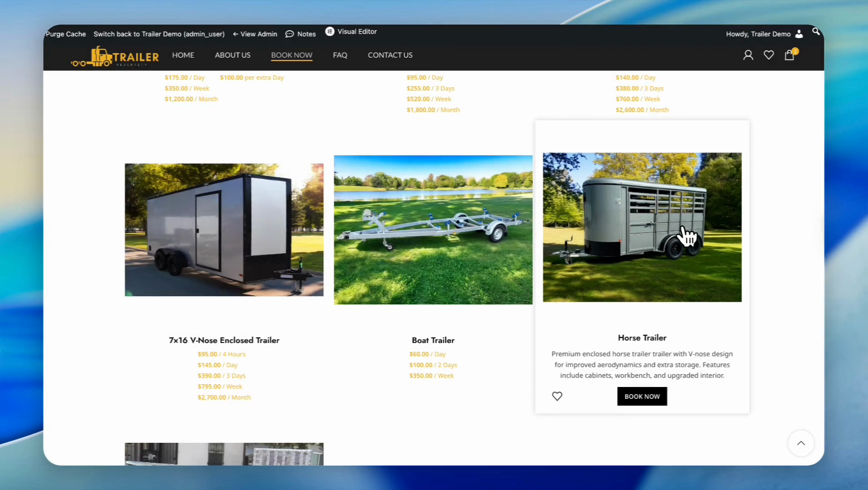868x490 pixels.
Task: Open the ABOUT US page
Action: point(232,55)
